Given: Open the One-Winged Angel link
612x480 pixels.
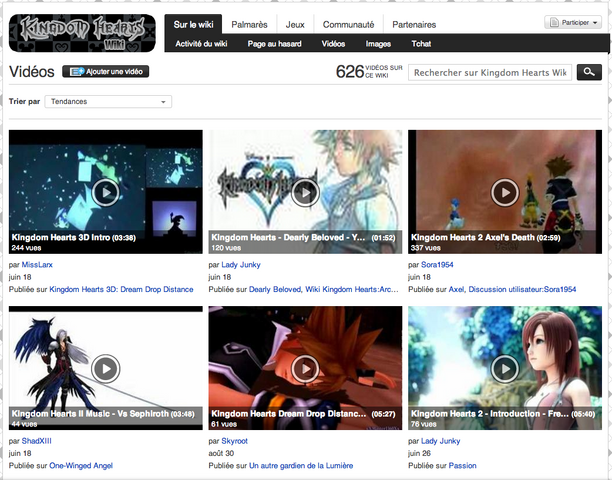Looking at the screenshot, I should point(81,466).
